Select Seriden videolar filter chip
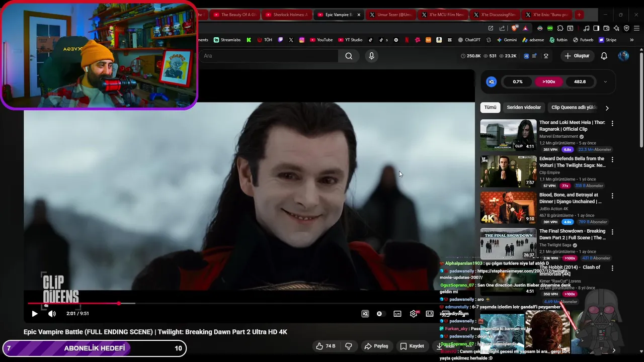The width and height of the screenshot is (644, 362). tap(524, 107)
